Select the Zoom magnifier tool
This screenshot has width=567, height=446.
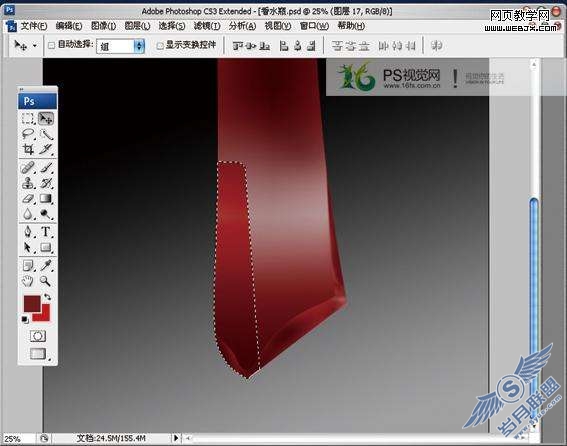click(46, 281)
